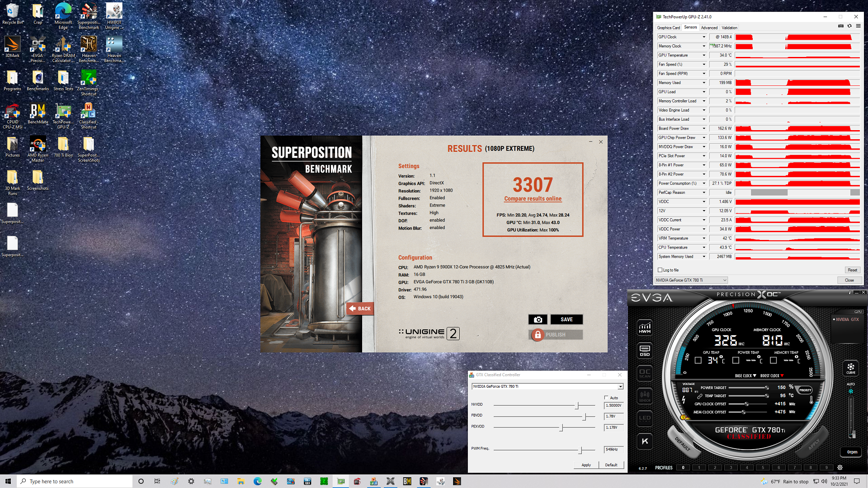Image resolution: width=868 pixels, height=488 pixels.
Task: Toggle the Power Temp checkbox in Precision X
Action: tap(736, 361)
